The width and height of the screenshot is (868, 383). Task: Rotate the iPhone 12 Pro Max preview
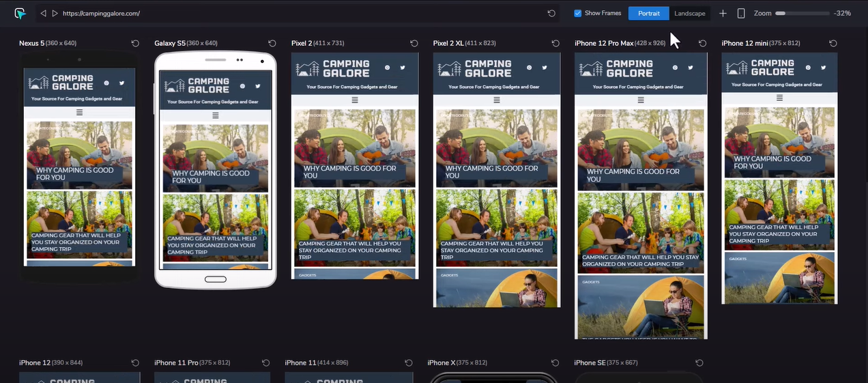(702, 43)
